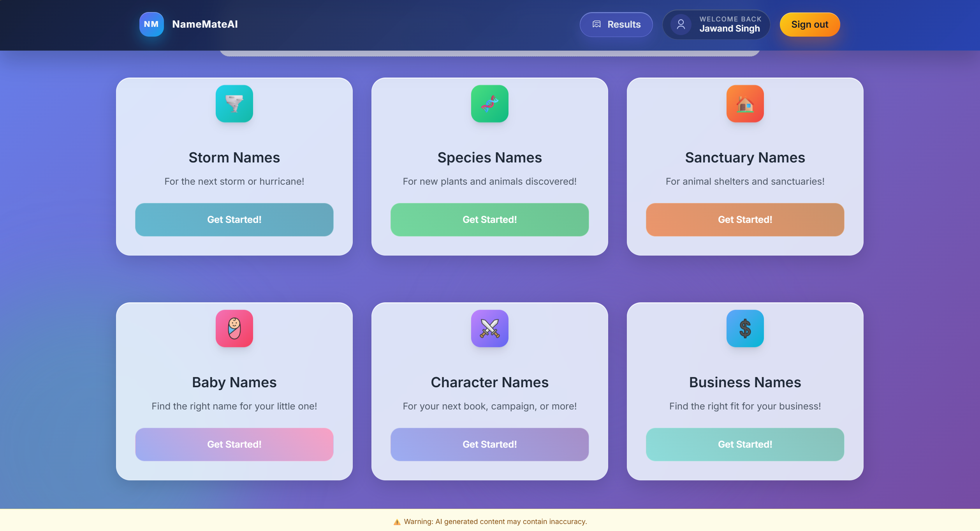This screenshot has height=531, width=980.
Task: Click the NameMateAI brand title
Action: pos(205,24)
